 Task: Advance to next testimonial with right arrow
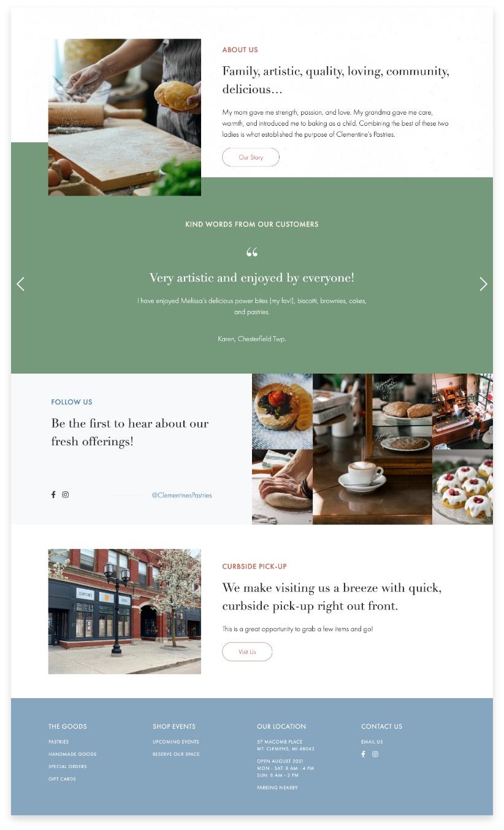pos(483,284)
